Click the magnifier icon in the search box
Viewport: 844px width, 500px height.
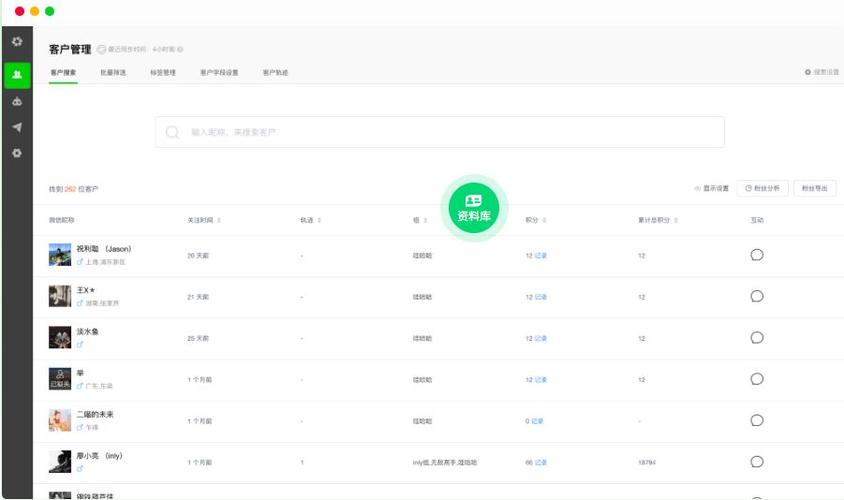point(172,132)
